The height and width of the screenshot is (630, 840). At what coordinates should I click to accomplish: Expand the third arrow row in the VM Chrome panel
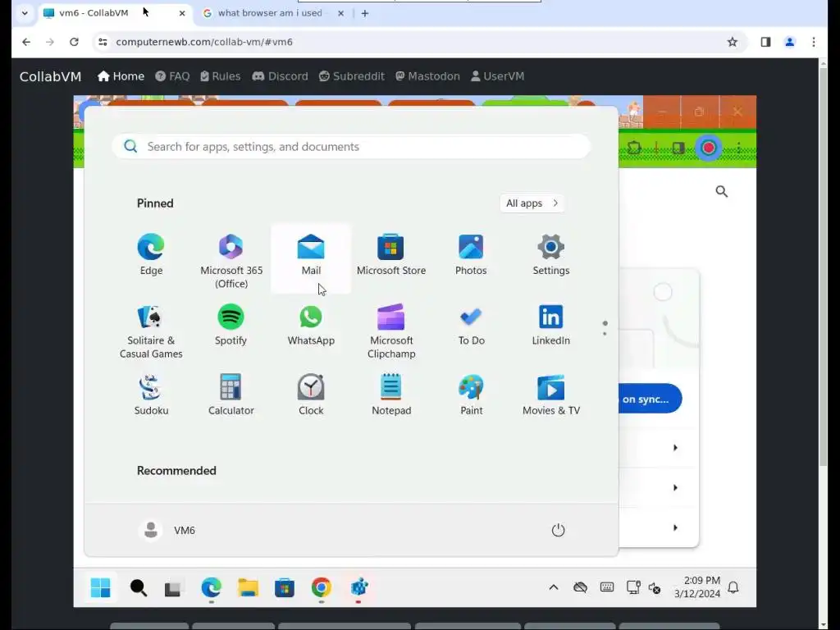click(675, 527)
